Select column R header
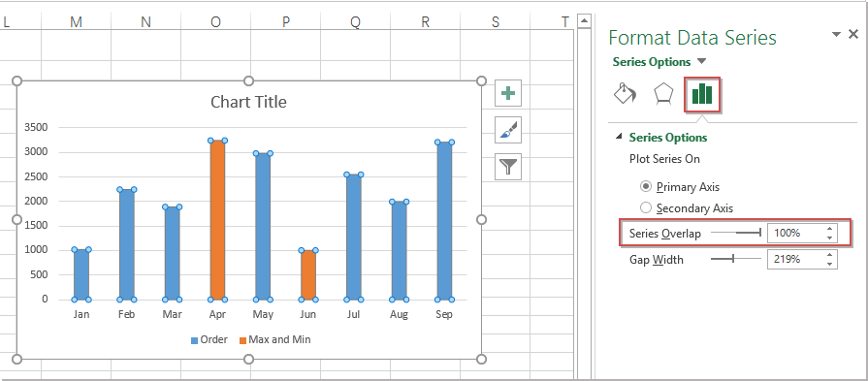This screenshot has height=381, width=868. click(x=425, y=21)
